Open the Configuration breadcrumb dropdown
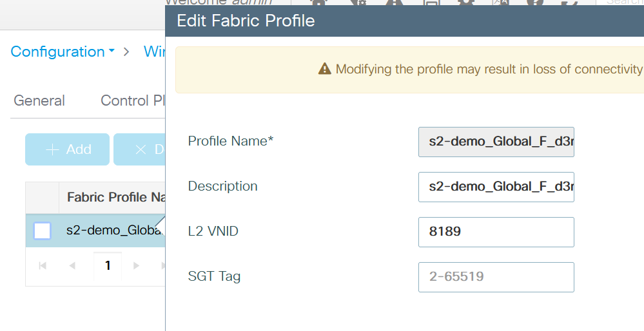 click(63, 52)
